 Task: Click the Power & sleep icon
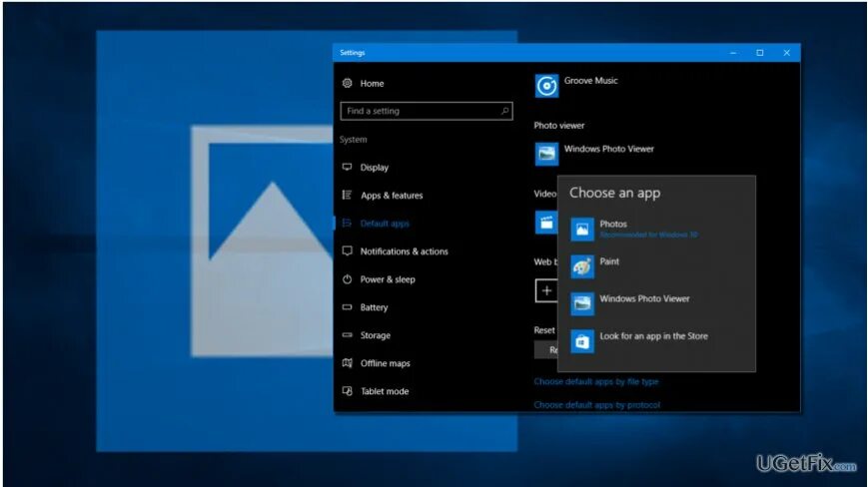tap(347, 279)
